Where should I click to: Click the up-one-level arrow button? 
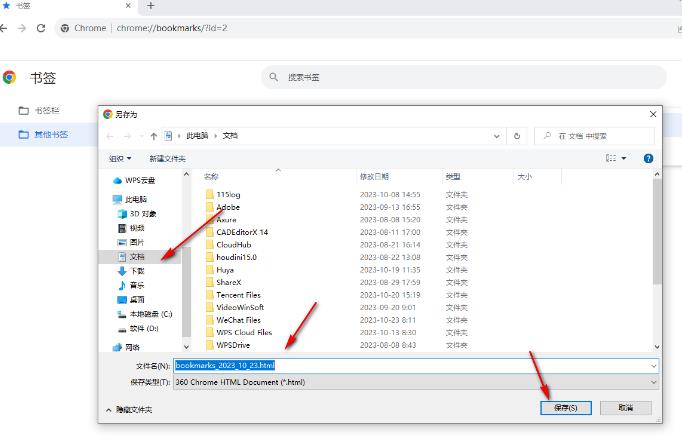pyautogui.click(x=154, y=136)
